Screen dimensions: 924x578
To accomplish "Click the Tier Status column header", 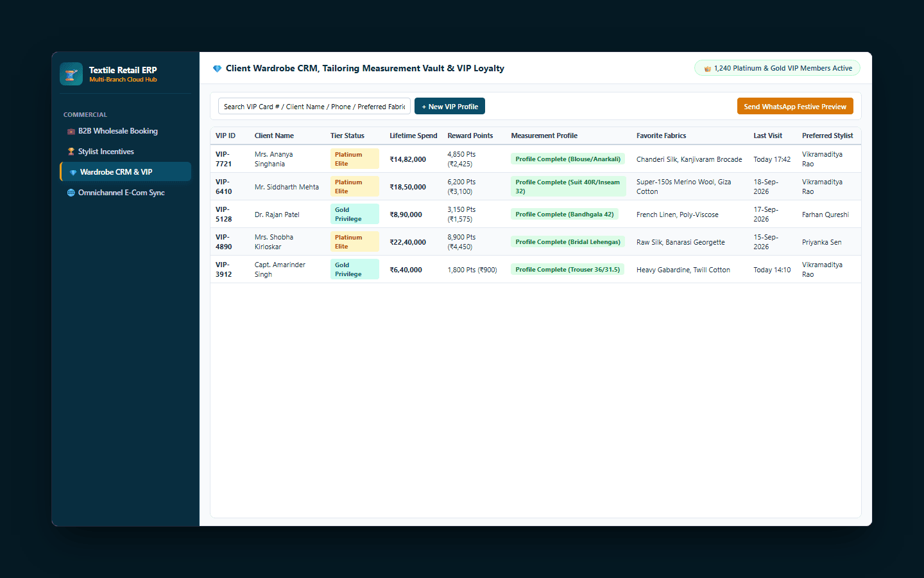I will [x=347, y=136].
